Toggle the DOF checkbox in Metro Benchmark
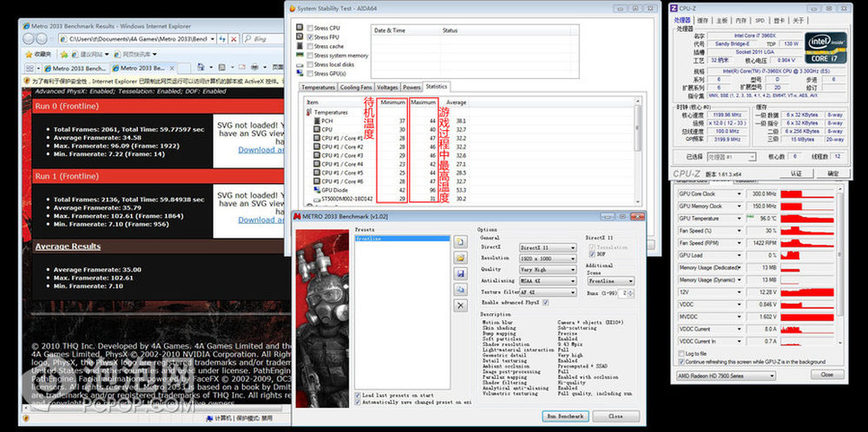Screen dimensions: 868x432 point(592,254)
